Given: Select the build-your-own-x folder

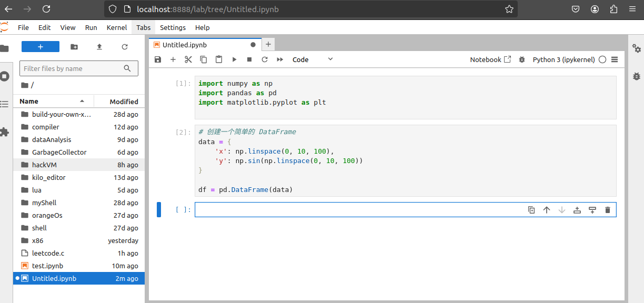Looking at the screenshot, I should 79,114.
